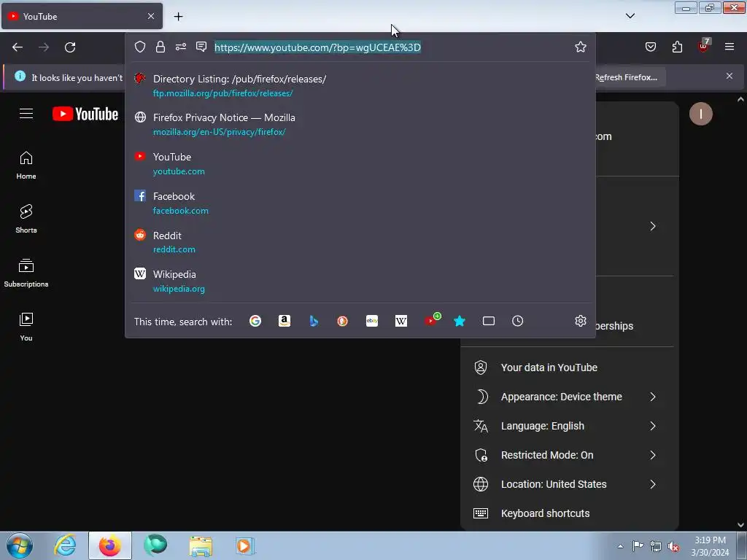Open the Extensions puzzle icon

(x=677, y=47)
